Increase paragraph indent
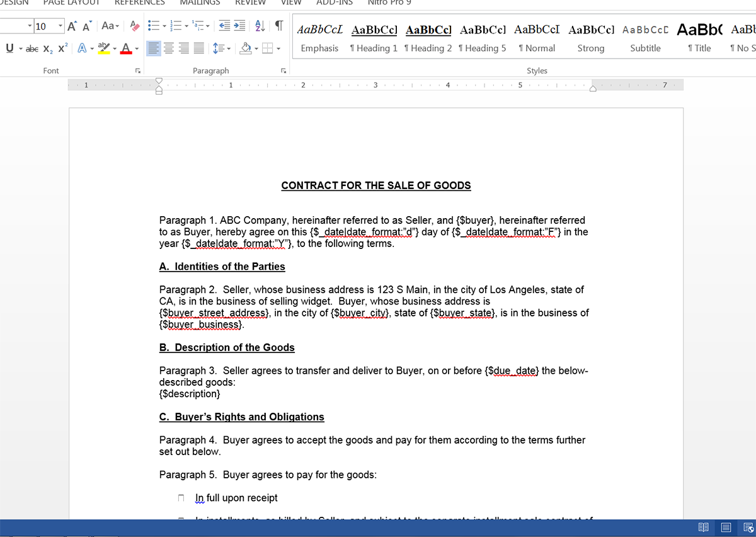This screenshot has height=537, width=756. pyautogui.click(x=240, y=26)
